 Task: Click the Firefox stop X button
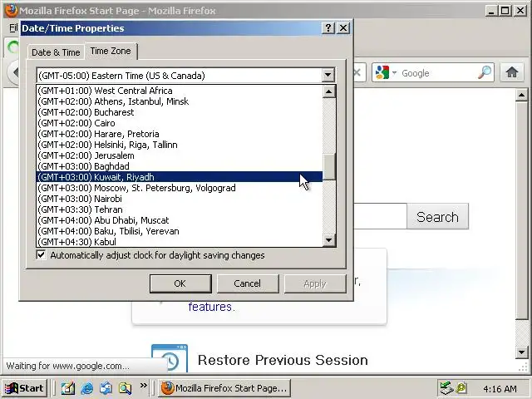(357, 72)
